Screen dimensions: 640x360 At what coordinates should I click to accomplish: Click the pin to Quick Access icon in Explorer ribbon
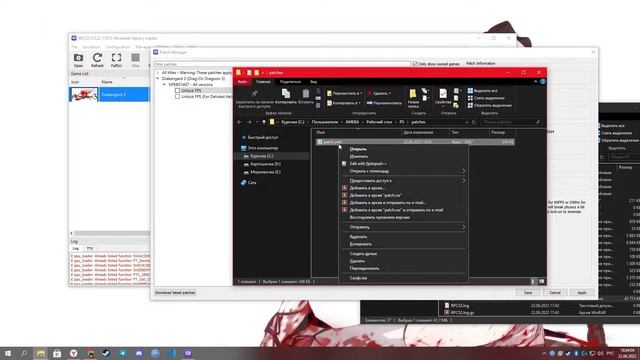tap(254, 94)
